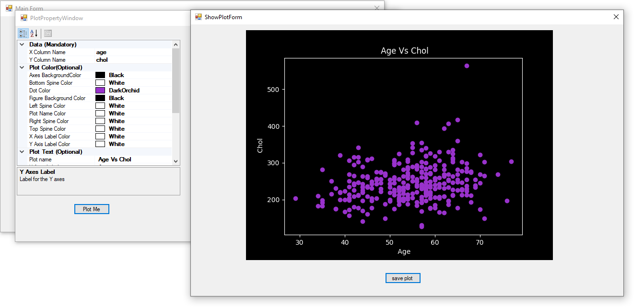Screen dimensions: 644x307
Task: Select the Right Spine Color property label
Action: coord(49,121)
